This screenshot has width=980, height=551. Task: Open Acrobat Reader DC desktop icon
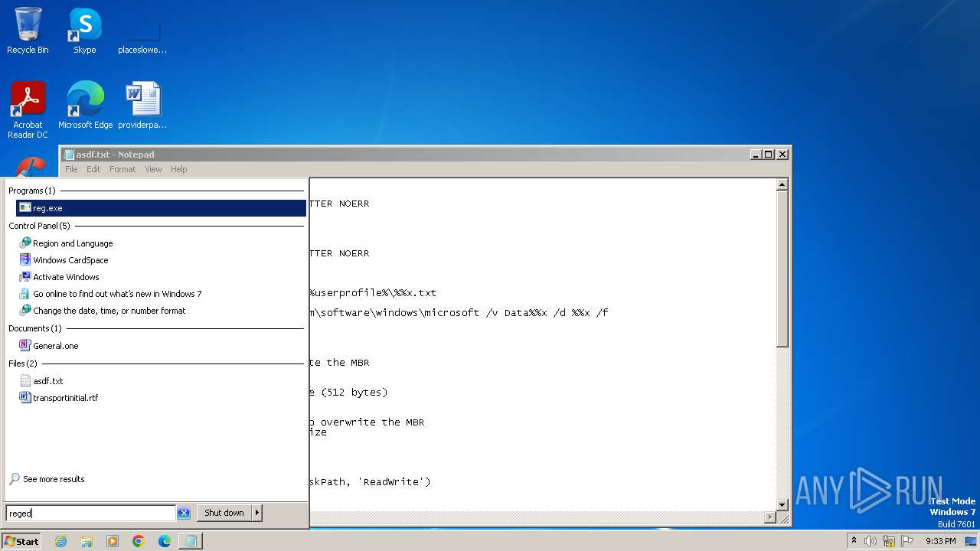point(28,110)
